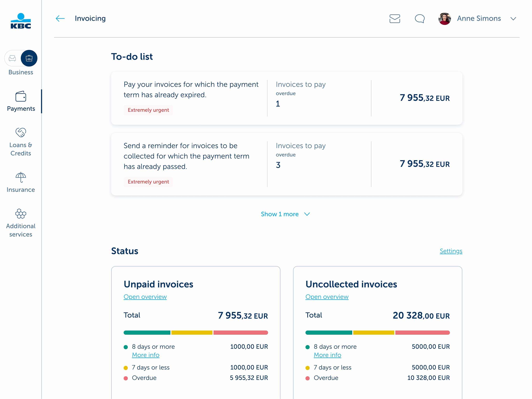Click Anne Simons profile picture

[444, 19]
